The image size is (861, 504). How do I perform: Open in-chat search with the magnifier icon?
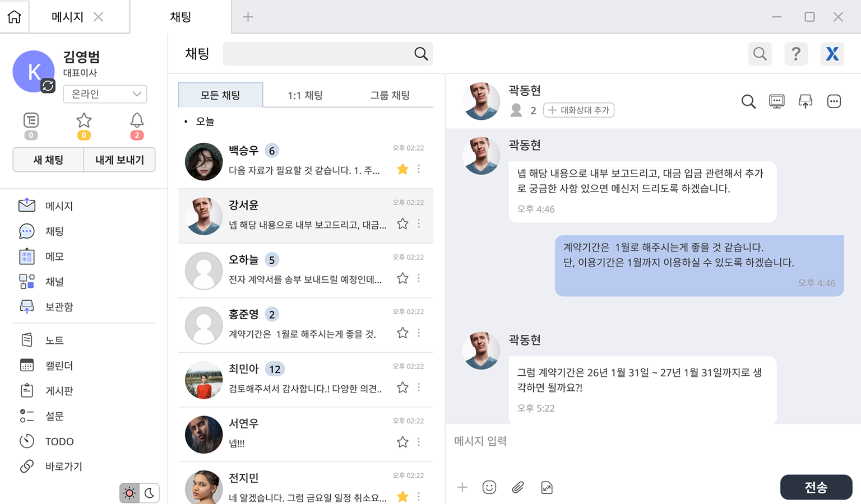pos(748,101)
